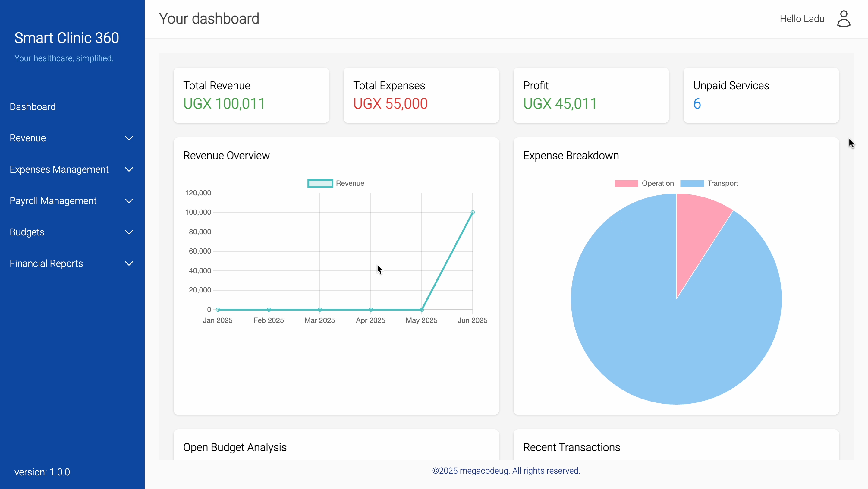The width and height of the screenshot is (868, 489).
Task: Click the Total Expenses card
Action: 421,95
